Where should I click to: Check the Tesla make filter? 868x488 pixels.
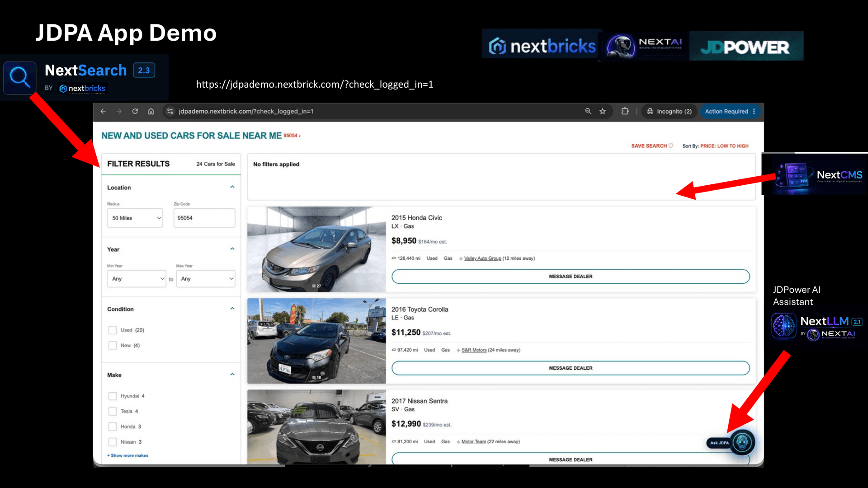pos(113,412)
